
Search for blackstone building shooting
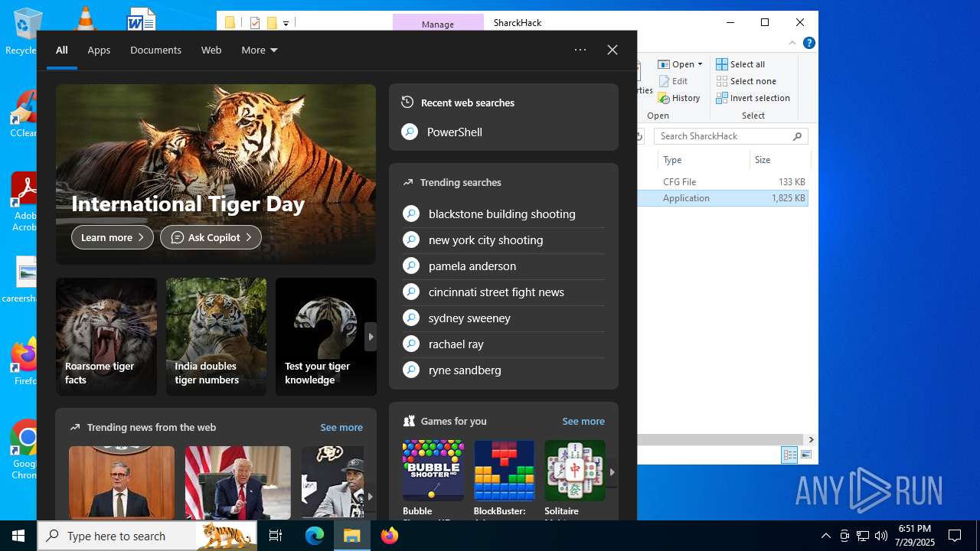tap(504, 214)
